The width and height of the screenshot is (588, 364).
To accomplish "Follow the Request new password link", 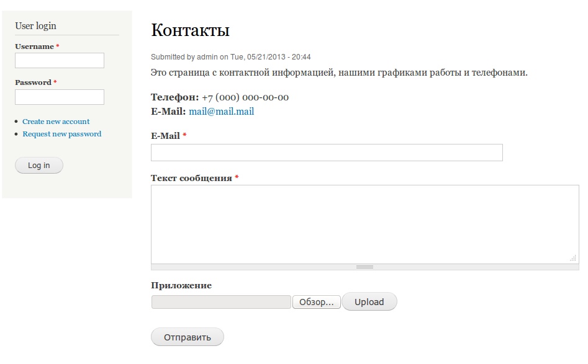I will tap(61, 134).
